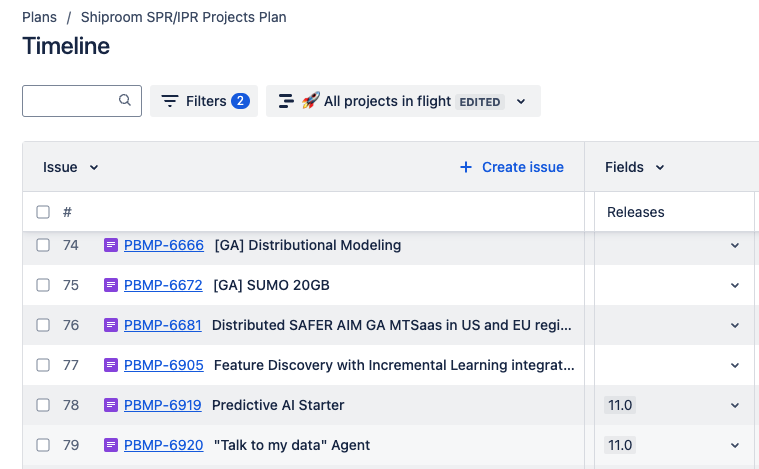Click purple epic icon for PBMP-6919
The width and height of the screenshot is (759, 469).
click(x=111, y=405)
